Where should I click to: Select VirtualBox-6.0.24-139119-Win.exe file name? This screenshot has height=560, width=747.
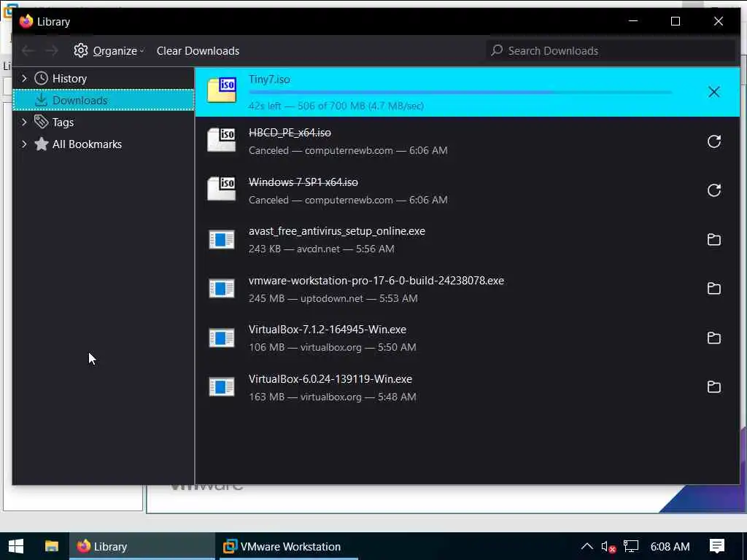coord(330,379)
